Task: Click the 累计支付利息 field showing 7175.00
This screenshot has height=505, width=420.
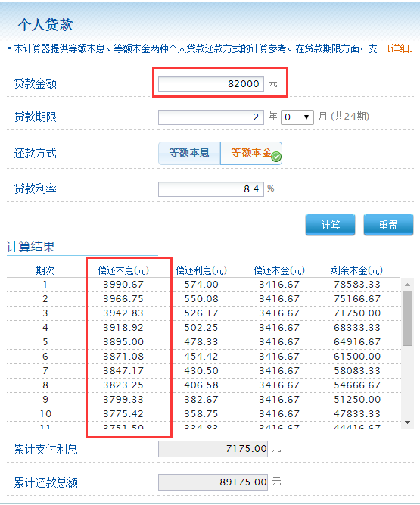Action: tap(213, 449)
